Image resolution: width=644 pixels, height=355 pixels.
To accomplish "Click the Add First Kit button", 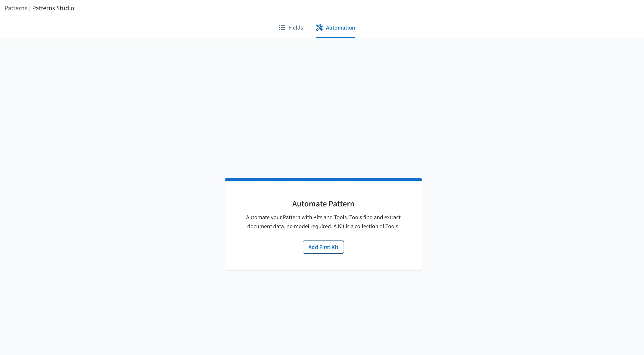I will tap(323, 247).
